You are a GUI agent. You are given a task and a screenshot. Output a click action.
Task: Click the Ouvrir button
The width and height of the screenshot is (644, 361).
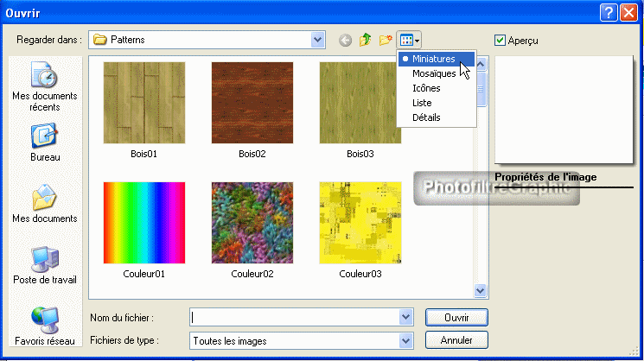click(x=456, y=318)
